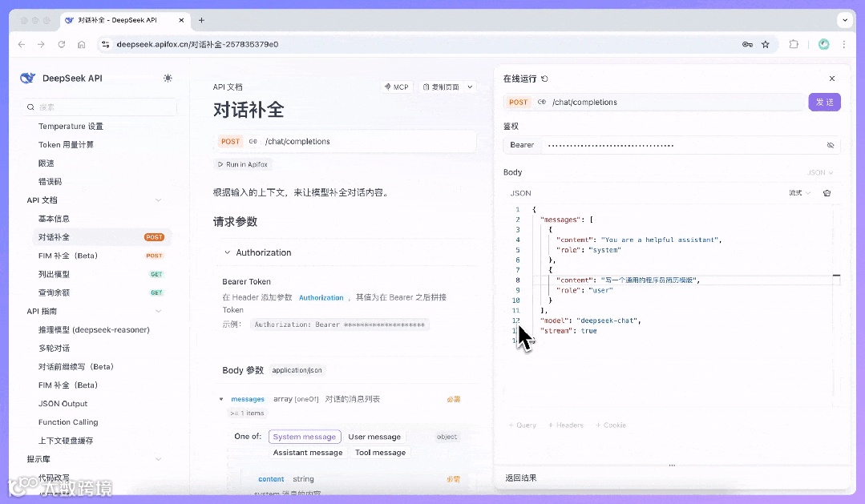Open the browser three-dot menu
Image resolution: width=865 pixels, height=504 pixels.
pos(844,44)
